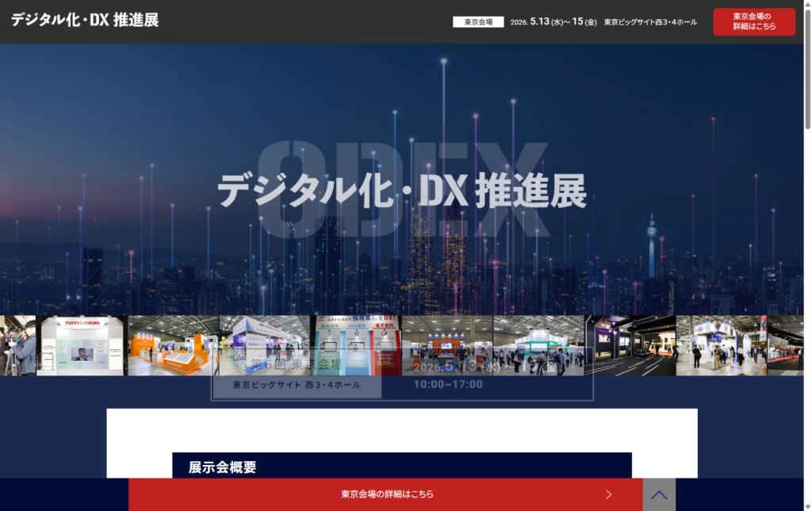Click the scrollbar down arrow
812x511 pixels.
pyautogui.click(x=807, y=505)
